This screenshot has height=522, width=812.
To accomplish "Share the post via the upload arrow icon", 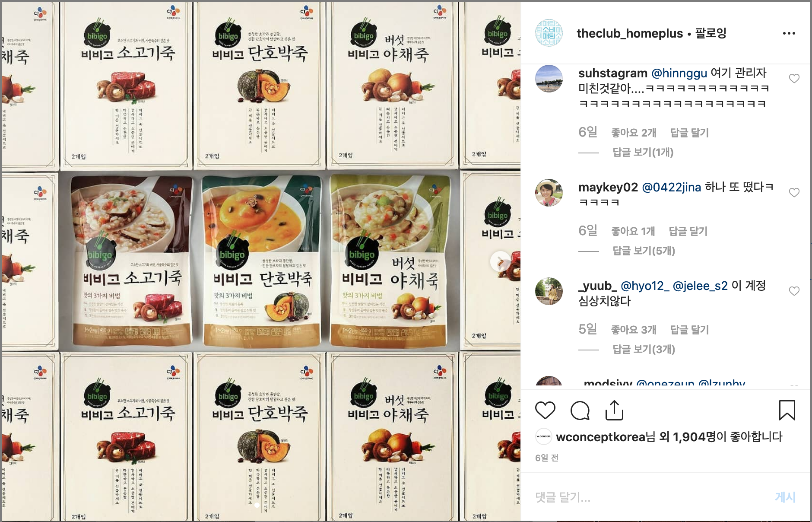I will click(x=614, y=410).
